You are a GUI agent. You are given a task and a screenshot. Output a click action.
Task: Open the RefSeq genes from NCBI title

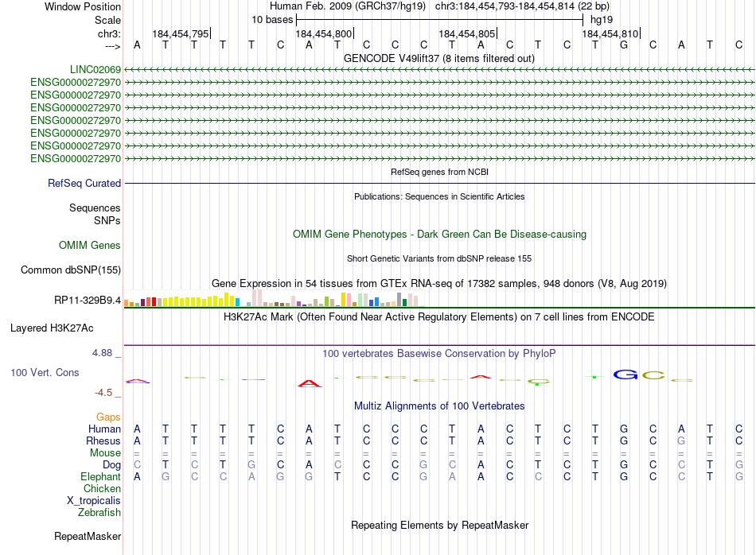point(439,172)
